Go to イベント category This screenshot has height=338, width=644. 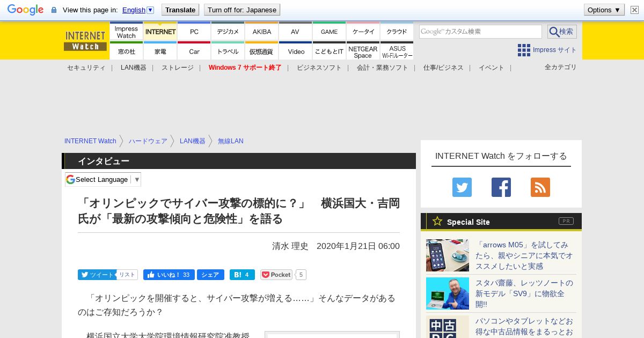(492, 68)
